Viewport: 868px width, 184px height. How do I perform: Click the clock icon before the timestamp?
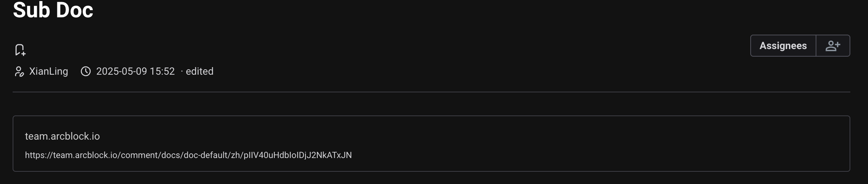tap(86, 71)
